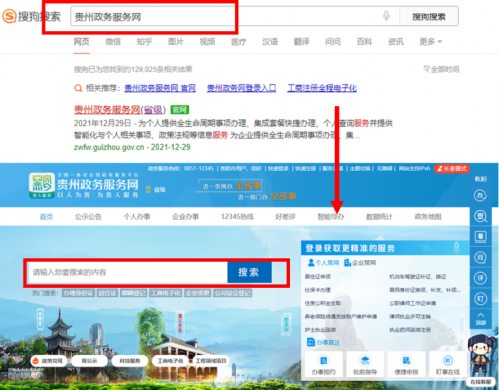Image resolution: width=499 pixels, height=390 pixels.
Task: Click the 无障碍 accessibility link
Action: pyautogui.click(x=384, y=169)
